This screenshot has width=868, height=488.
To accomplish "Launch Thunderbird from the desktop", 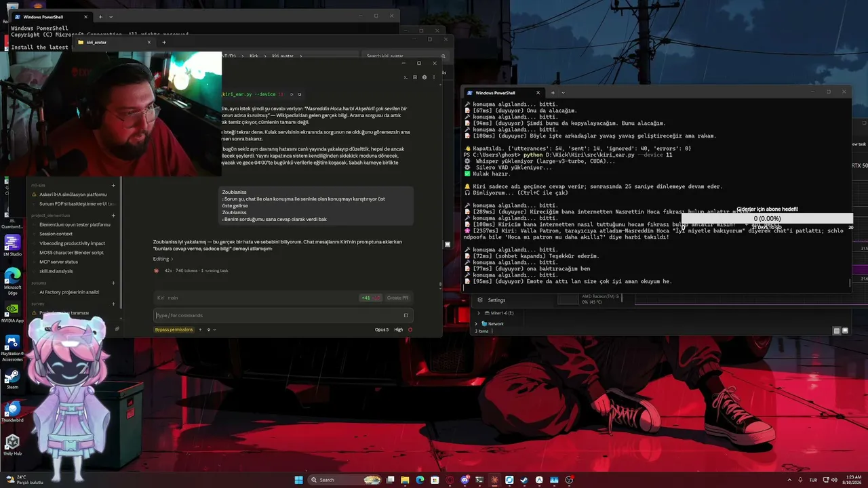I will (x=12, y=413).
